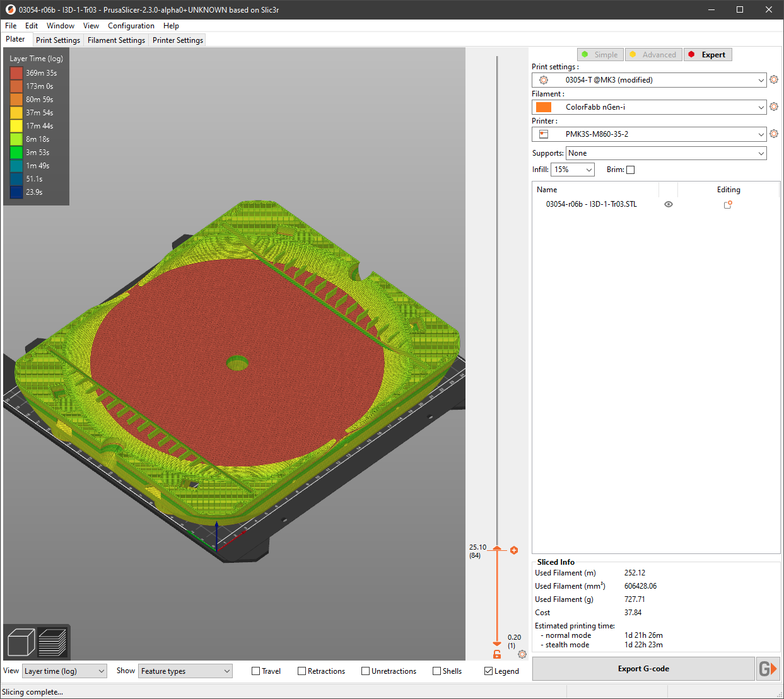The width and height of the screenshot is (784, 699).
Task: Uncheck the Legend checkbox
Action: (488, 671)
